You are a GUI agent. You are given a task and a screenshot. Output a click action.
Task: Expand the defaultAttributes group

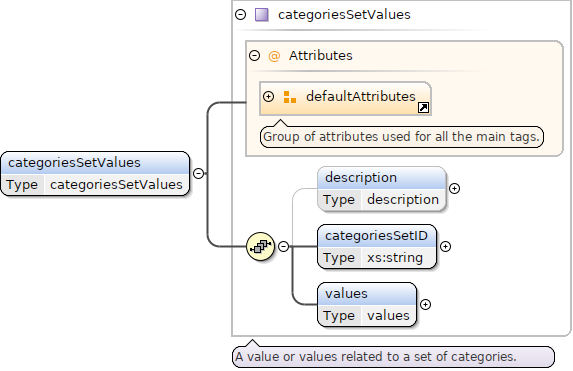269,96
